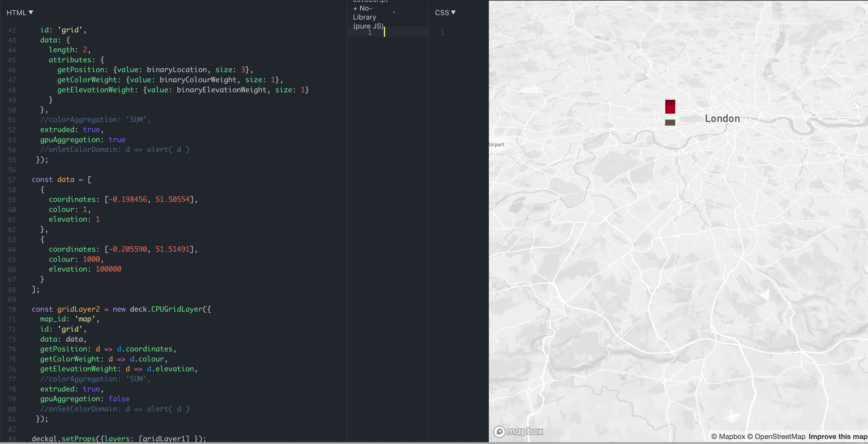Click the '© Mapbox' attribution link
The height and width of the screenshot is (444, 868).
(x=729, y=436)
